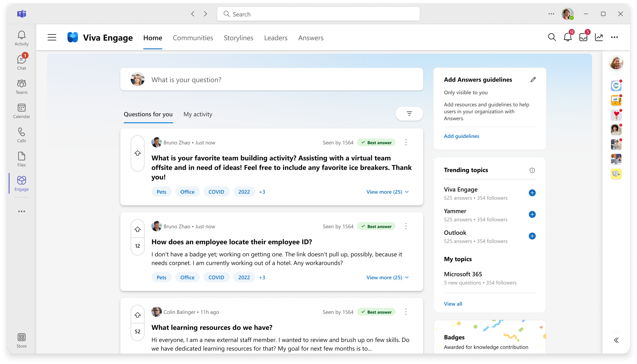Open the inbox icon with 5 badge
The width and height of the screenshot is (637, 364).
point(584,37)
